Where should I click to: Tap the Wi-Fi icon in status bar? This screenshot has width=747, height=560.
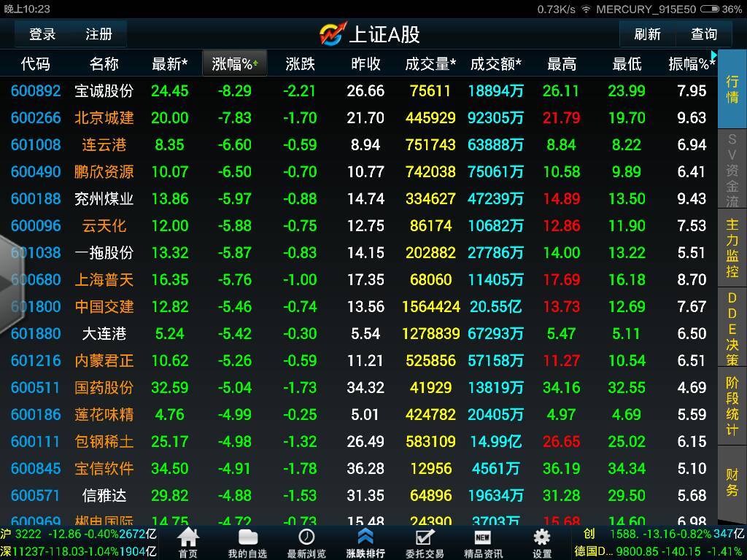(586, 9)
